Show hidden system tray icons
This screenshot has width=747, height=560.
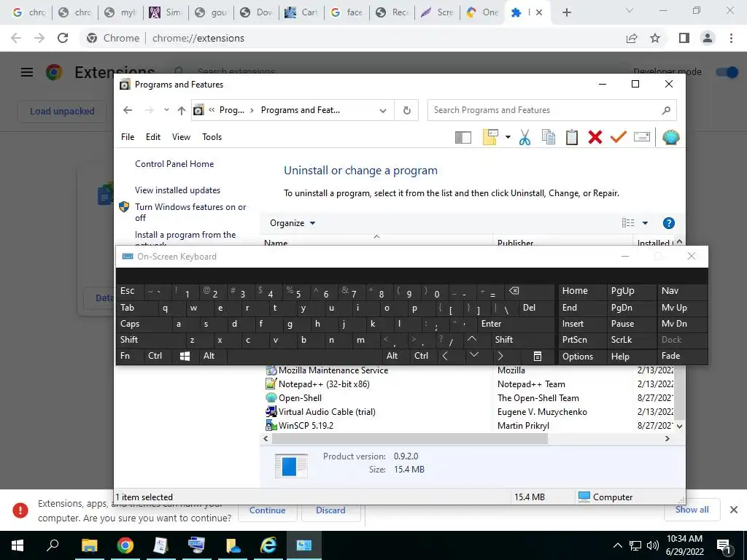pos(617,545)
